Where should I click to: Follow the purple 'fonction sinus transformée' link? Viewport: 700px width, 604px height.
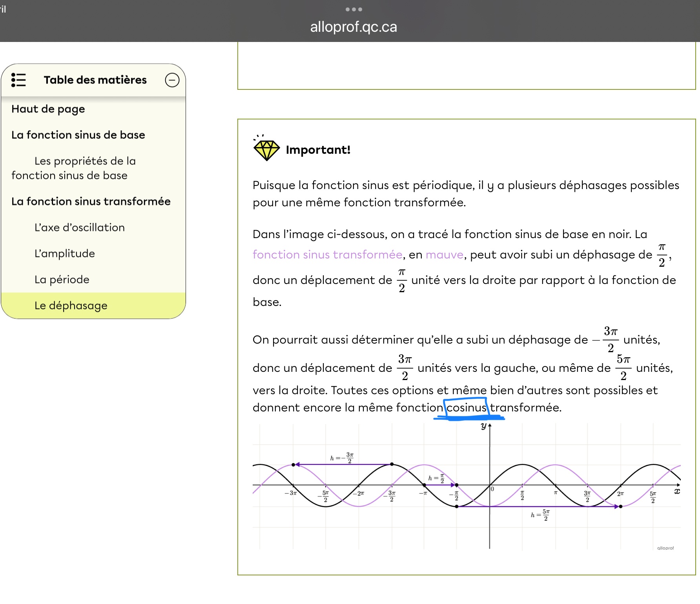point(327,255)
